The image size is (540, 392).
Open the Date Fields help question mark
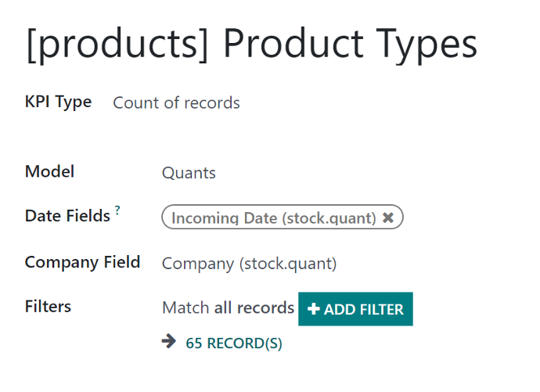(117, 210)
